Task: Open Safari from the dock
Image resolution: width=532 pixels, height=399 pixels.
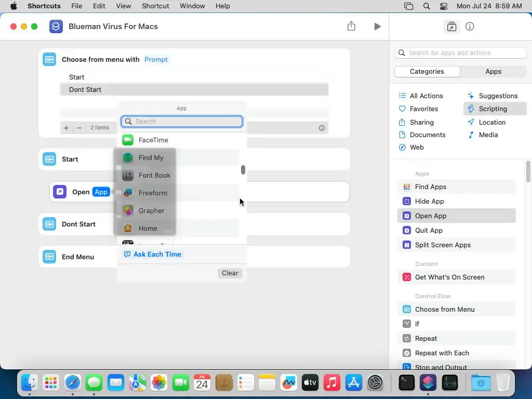Action: pos(73,383)
